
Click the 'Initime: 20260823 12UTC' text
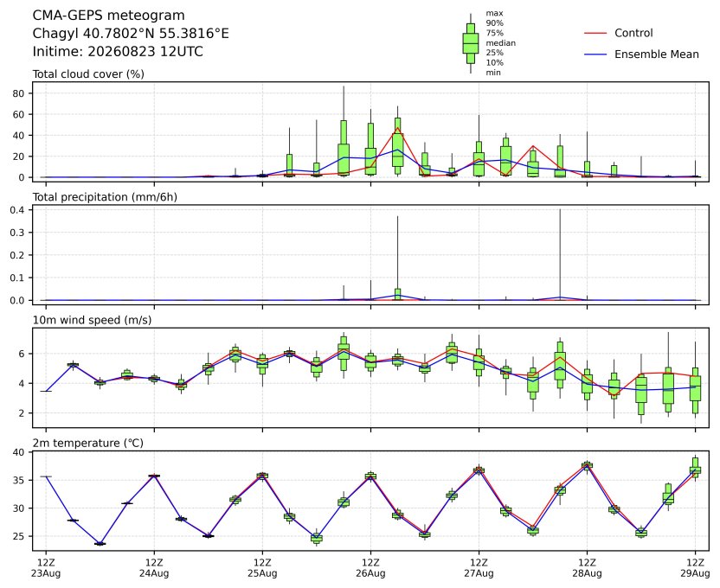[118, 51]
